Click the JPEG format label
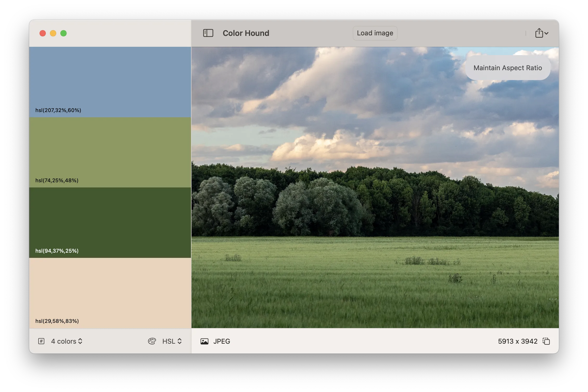This screenshot has height=392, width=588. point(222,341)
